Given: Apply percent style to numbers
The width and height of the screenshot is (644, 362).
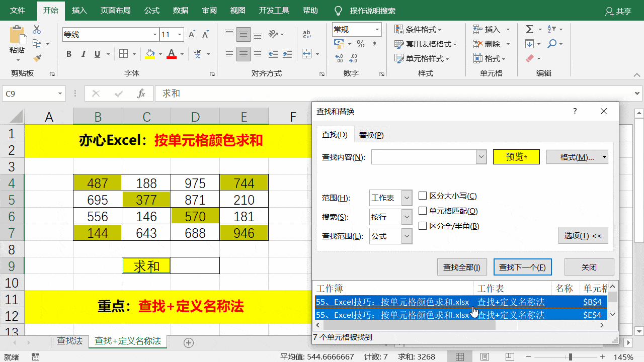Looking at the screenshot, I should point(360,44).
